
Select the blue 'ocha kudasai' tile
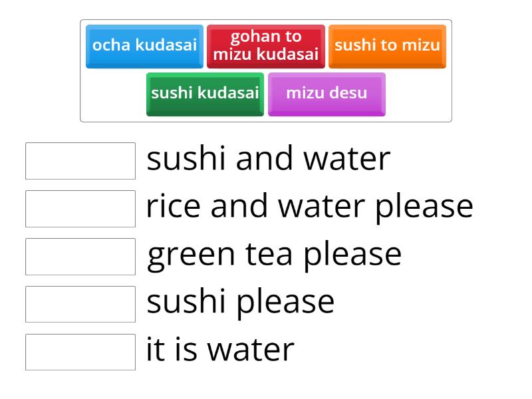(144, 46)
